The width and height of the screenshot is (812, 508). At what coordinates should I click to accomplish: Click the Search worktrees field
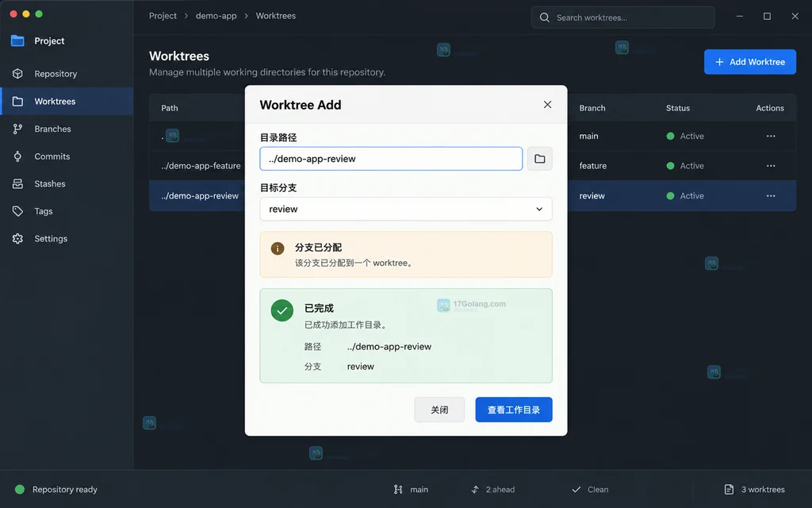pyautogui.click(x=623, y=17)
